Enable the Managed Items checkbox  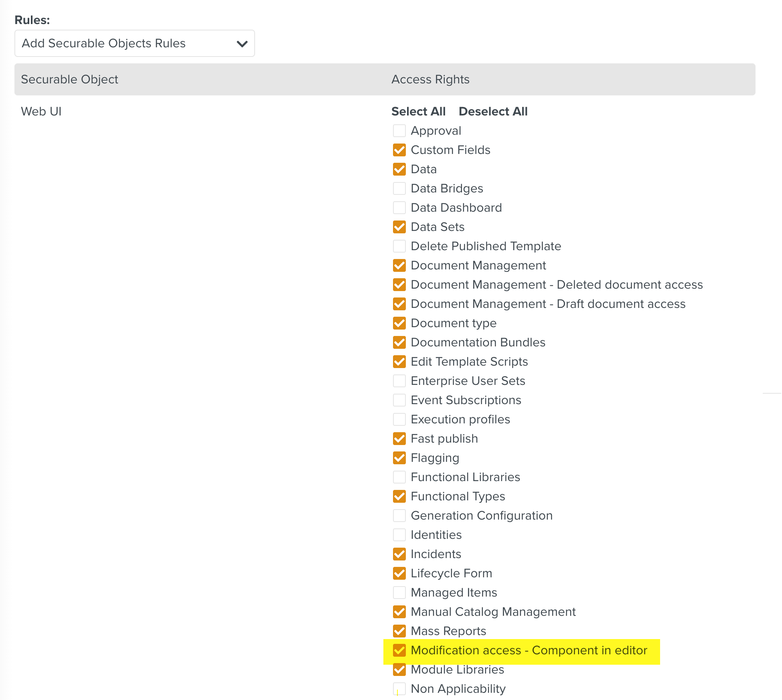coord(399,593)
